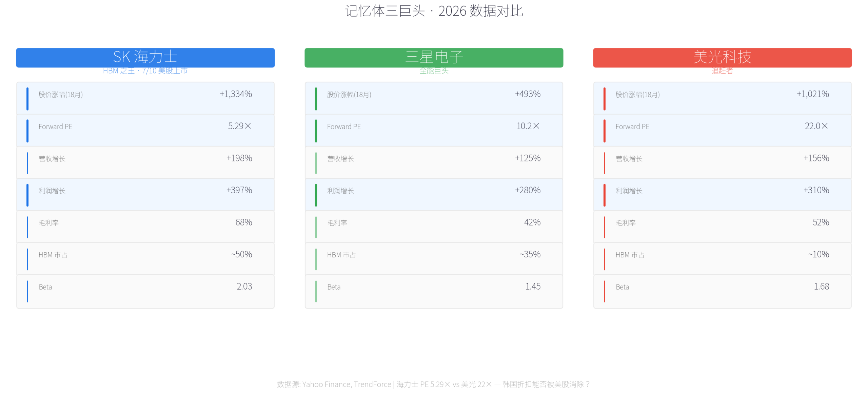Click the 美光科技 red header card
Image resolution: width=868 pixels, height=394 pixels.
click(722, 58)
